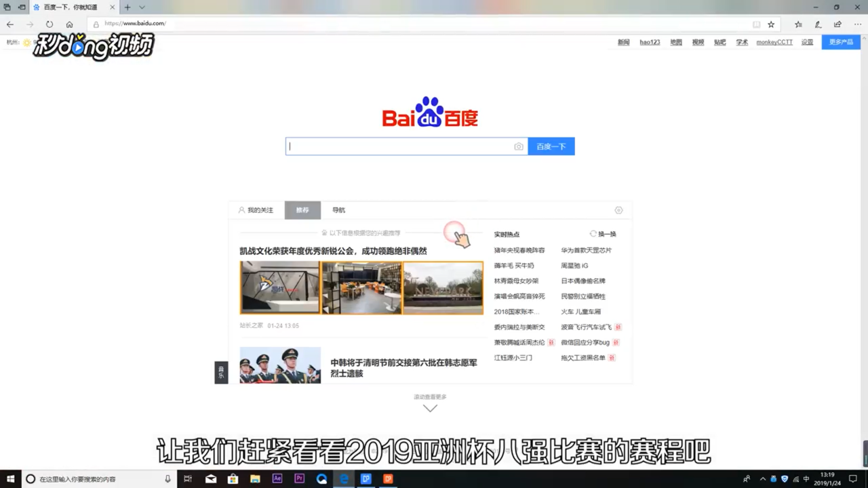
Task: Open the 设置 settings link
Action: pos(807,42)
